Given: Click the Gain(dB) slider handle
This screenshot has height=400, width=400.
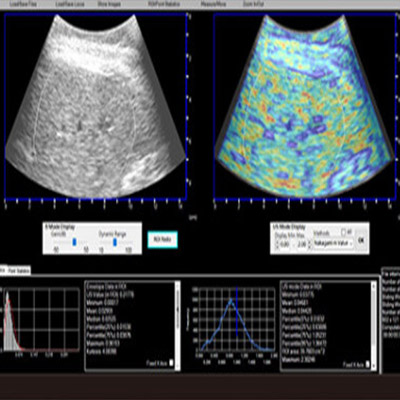Looking at the screenshot, I should (74, 242).
